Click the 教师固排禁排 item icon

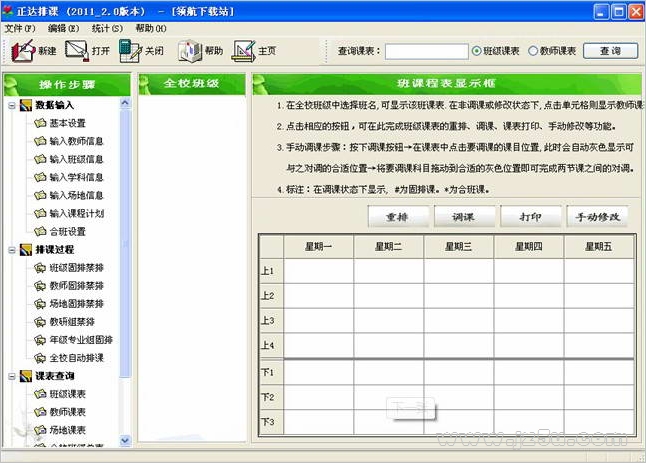tap(40, 286)
